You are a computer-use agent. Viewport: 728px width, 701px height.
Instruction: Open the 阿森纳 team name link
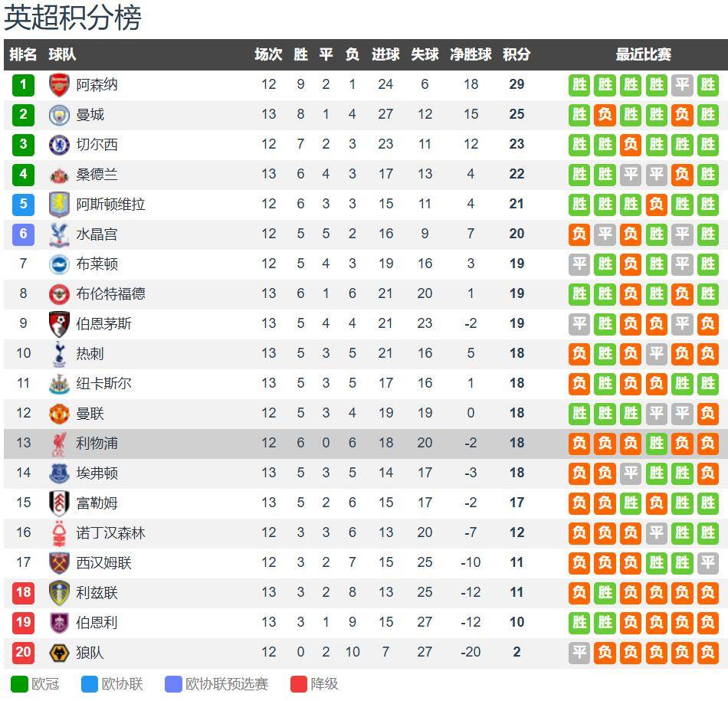(97, 84)
